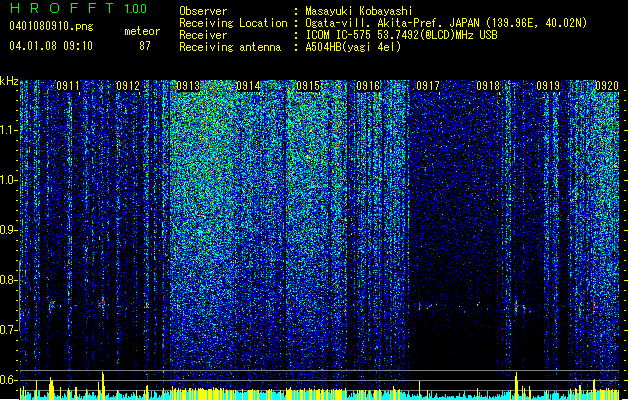Screen dimensions: 629x400
Task: Click the 0914 time marker
Action: point(248,86)
